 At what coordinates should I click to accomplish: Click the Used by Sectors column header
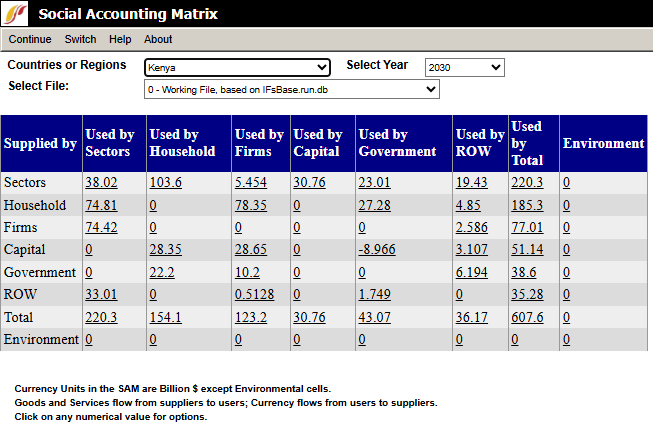coord(110,143)
